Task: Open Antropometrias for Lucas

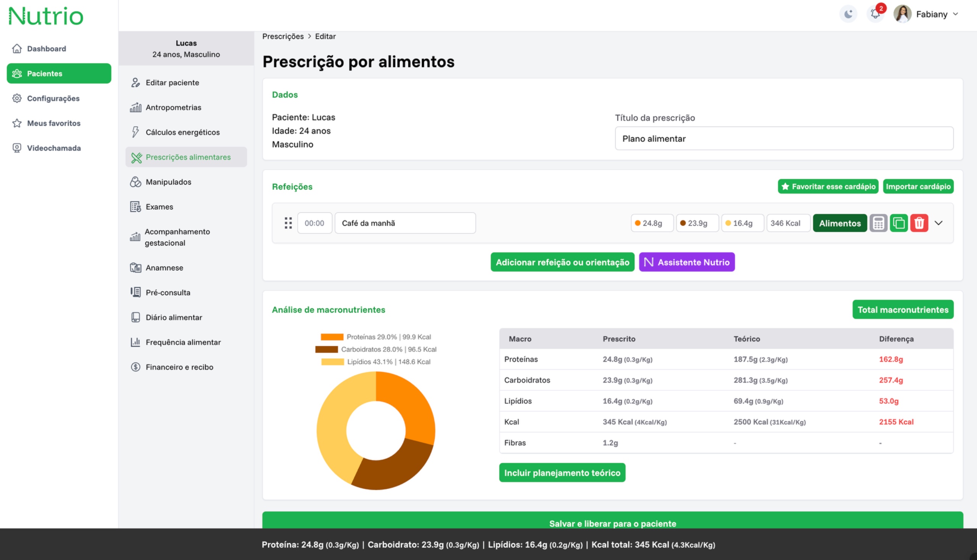Action: [x=173, y=107]
